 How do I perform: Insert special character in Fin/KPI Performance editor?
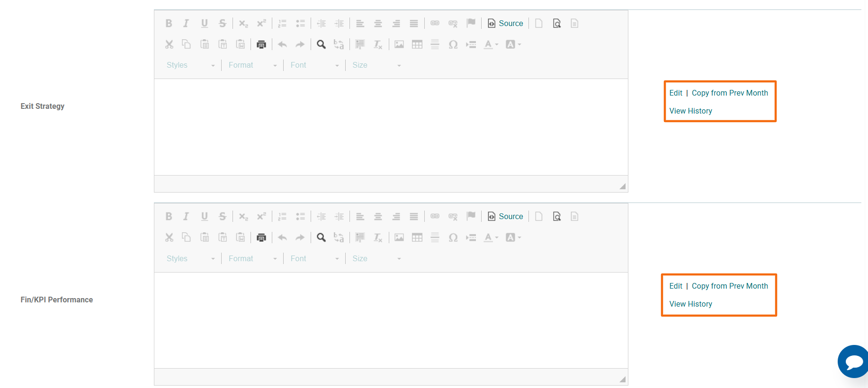tap(453, 238)
